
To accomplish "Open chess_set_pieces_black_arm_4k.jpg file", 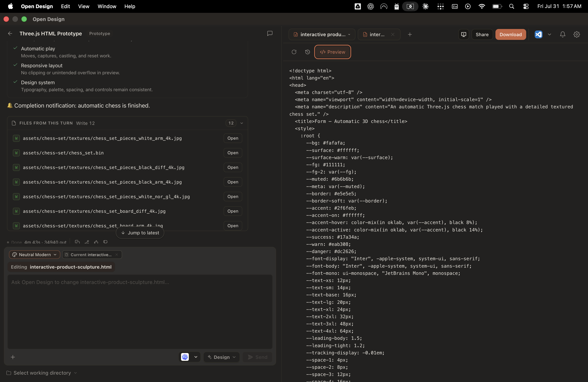I will click(x=233, y=182).
